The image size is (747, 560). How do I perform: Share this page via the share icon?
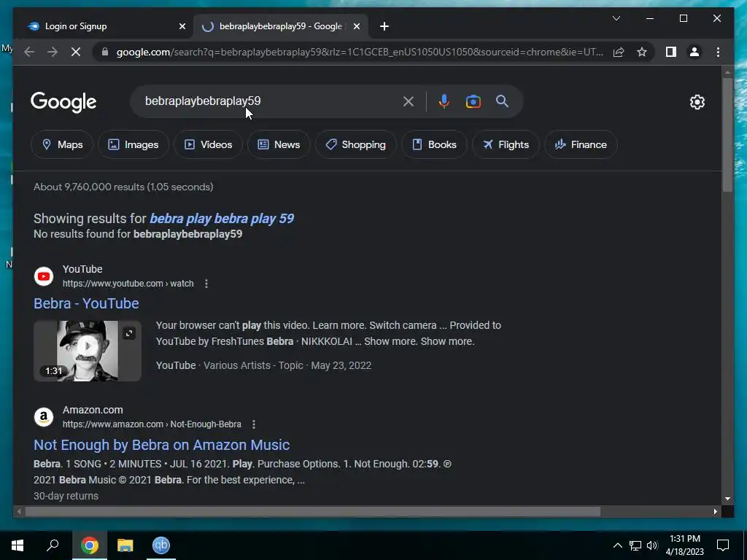[x=619, y=52]
